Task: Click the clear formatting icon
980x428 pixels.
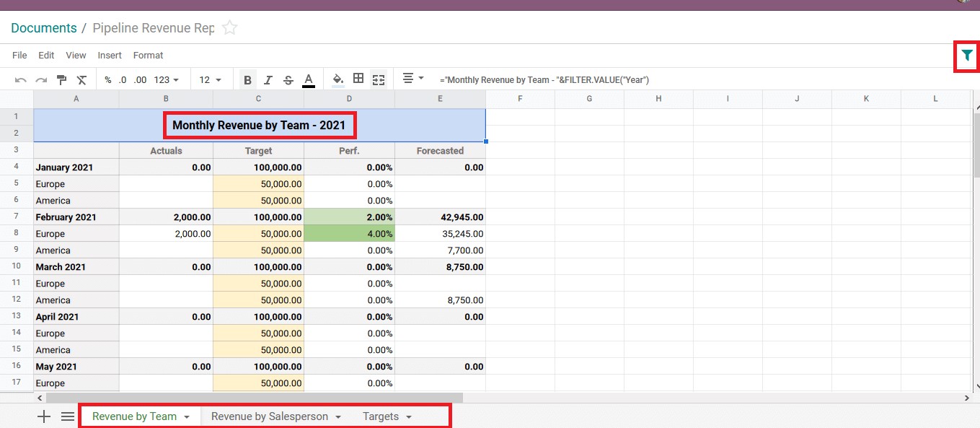Action: click(x=82, y=80)
